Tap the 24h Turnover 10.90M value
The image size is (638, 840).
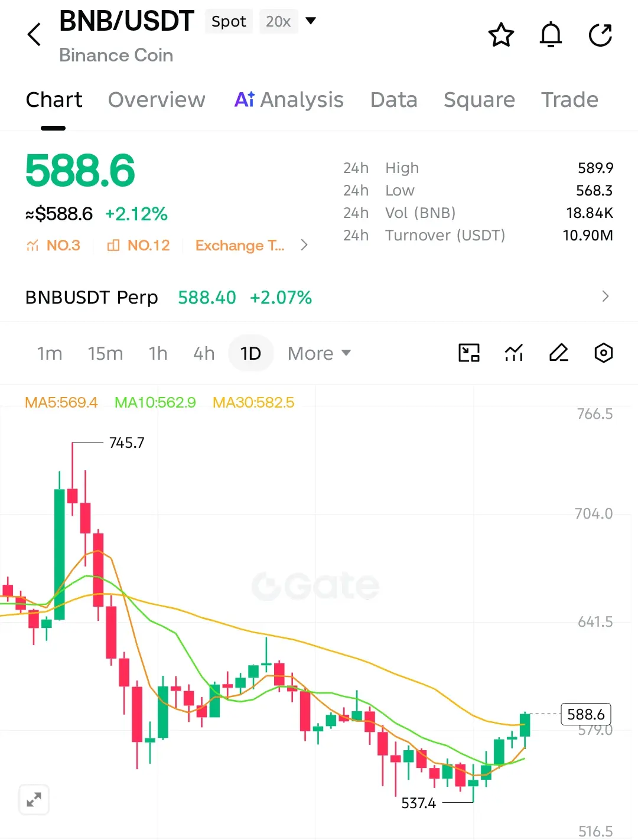pyautogui.click(x=588, y=235)
